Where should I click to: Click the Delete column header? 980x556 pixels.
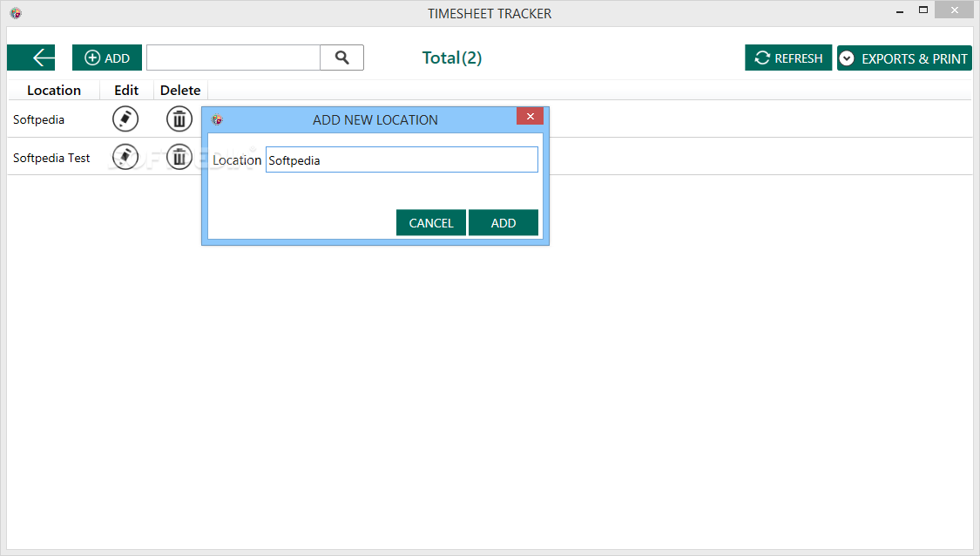[180, 90]
